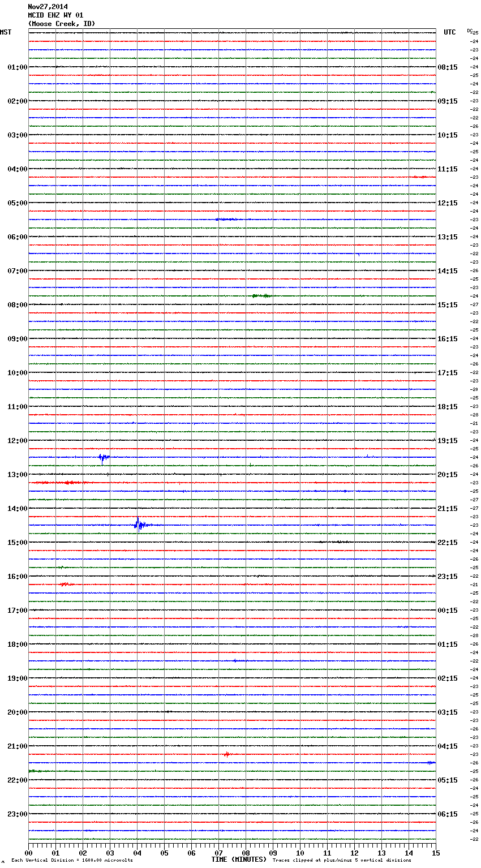Click the 00:15 UTC time label

point(448,611)
